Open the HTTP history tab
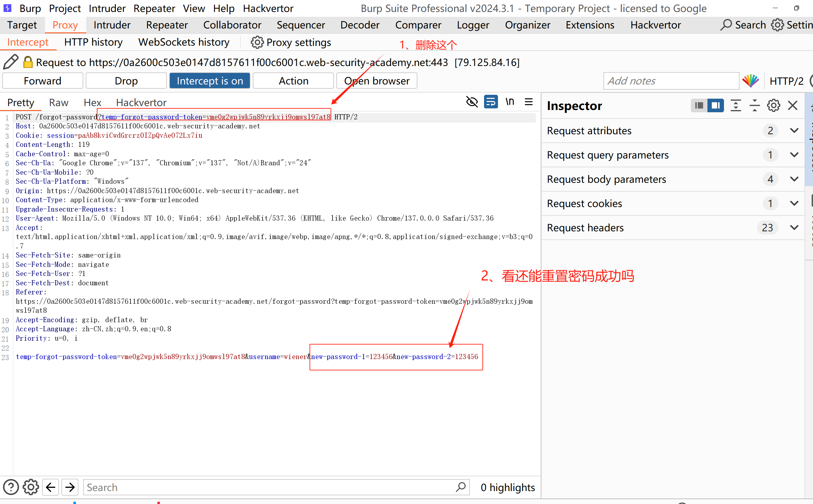The height and width of the screenshot is (504, 813). (x=94, y=42)
